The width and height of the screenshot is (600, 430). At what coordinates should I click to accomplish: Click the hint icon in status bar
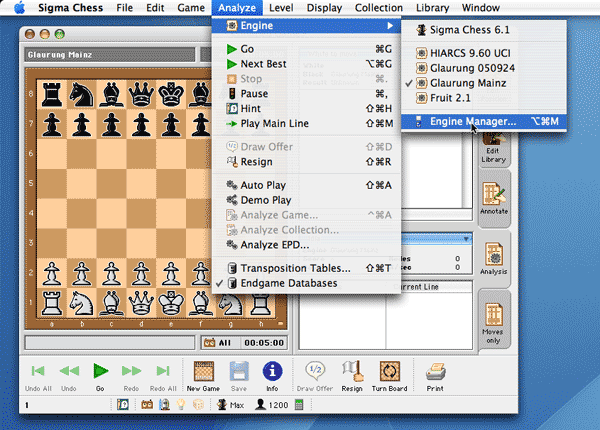122,404
